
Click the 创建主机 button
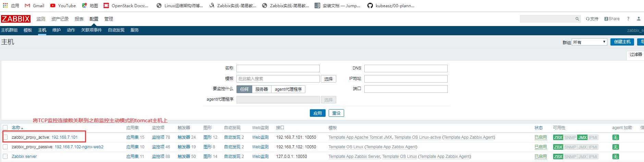pos(622,42)
